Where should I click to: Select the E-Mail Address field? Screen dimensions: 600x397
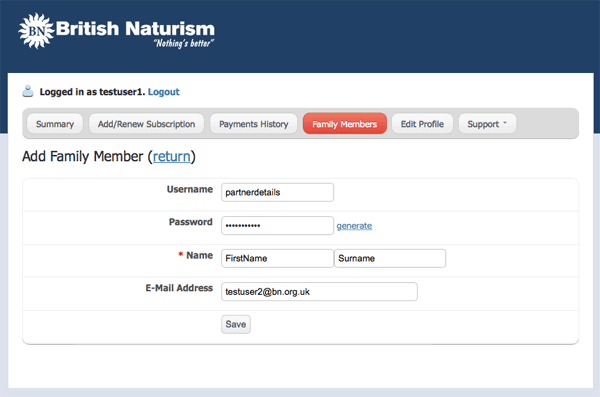click(x=319, y=292)
